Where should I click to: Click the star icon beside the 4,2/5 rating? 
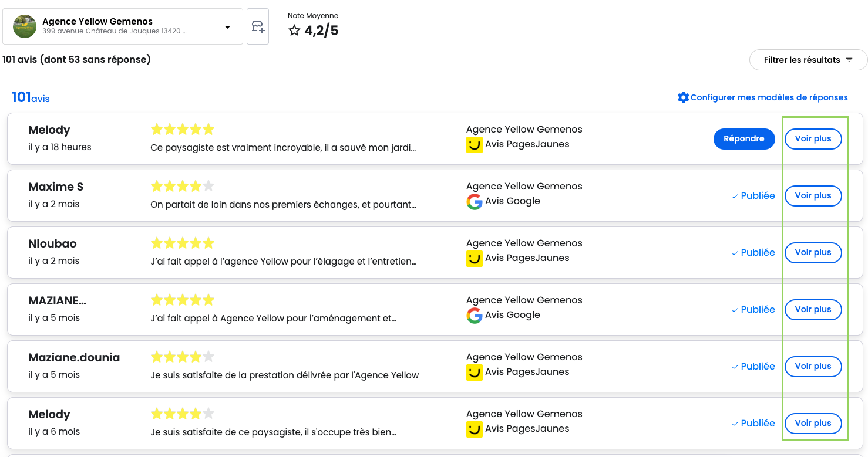[294, 31]
